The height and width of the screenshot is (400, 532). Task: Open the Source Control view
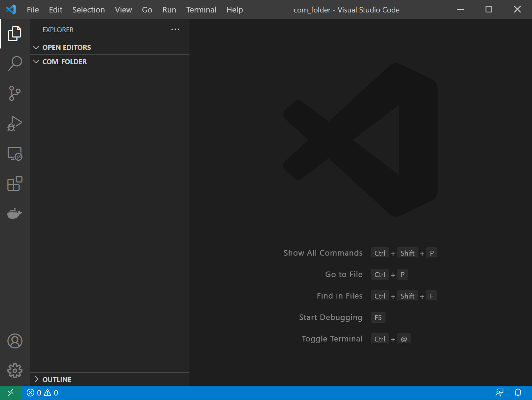[x=15, y=94]
